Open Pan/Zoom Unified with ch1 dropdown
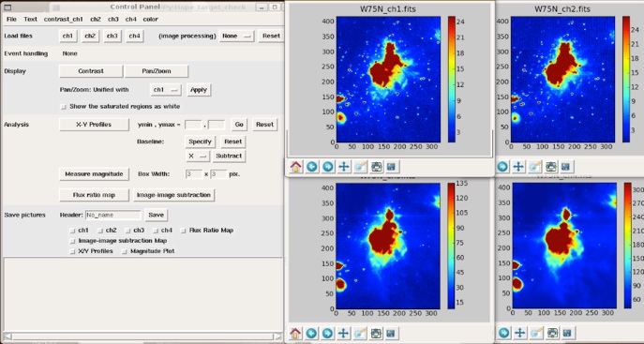Screen dimensions: 644x344 pyautogui.click(x=166, y=90)
